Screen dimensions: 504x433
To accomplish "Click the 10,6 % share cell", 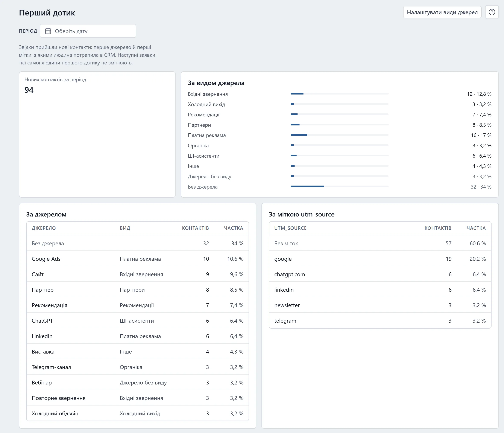I will coord(235,259).
